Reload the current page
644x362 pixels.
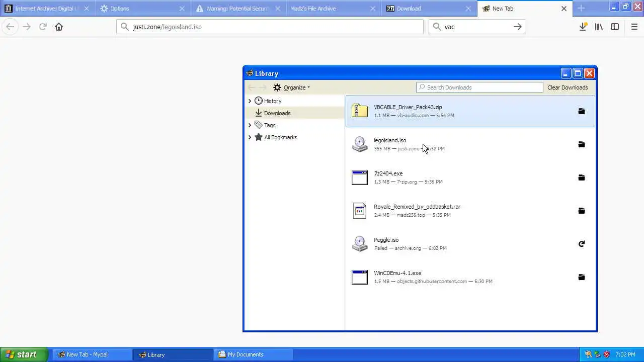coord(43,27)
